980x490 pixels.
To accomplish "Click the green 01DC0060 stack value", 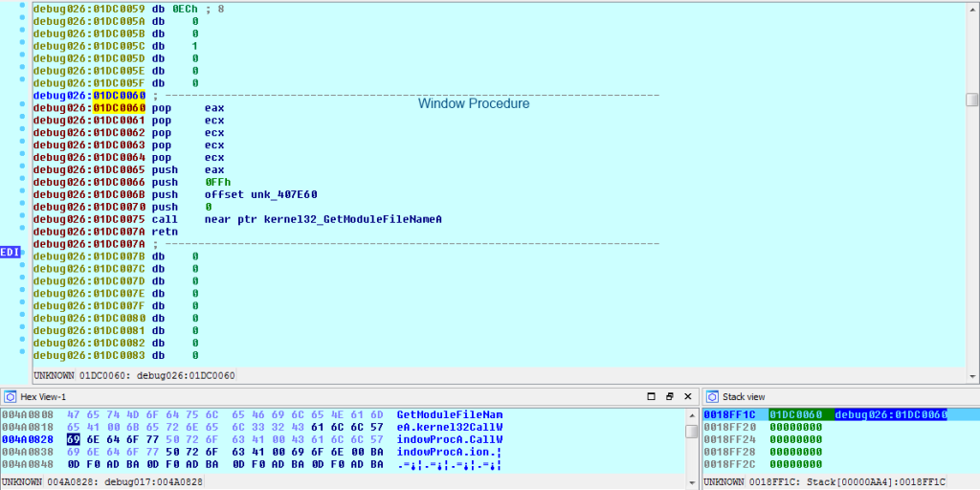I will (795, 414).
